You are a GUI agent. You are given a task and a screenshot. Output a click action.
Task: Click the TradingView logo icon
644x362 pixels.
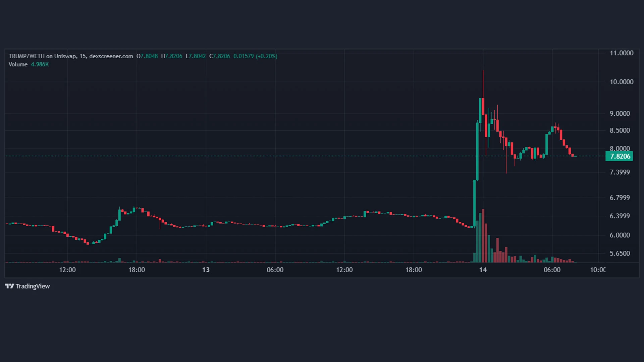coord(9,286)
